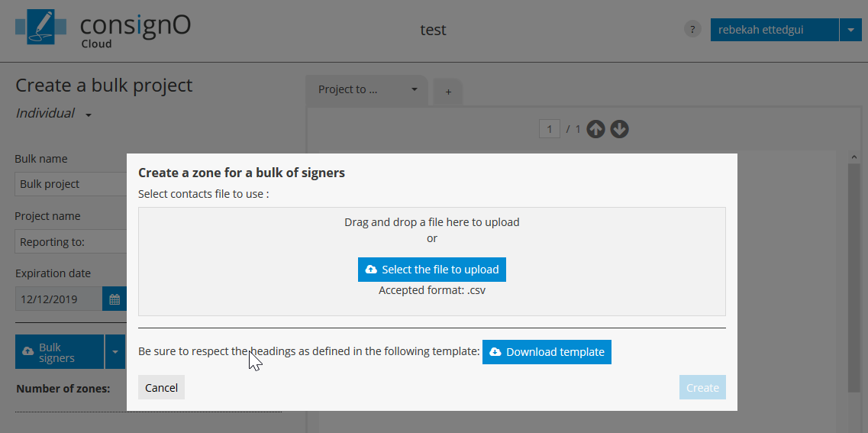The height and width of the screenshot is (433, 868).
Task: Go to next page with down arrow
Action: [620, 129]
